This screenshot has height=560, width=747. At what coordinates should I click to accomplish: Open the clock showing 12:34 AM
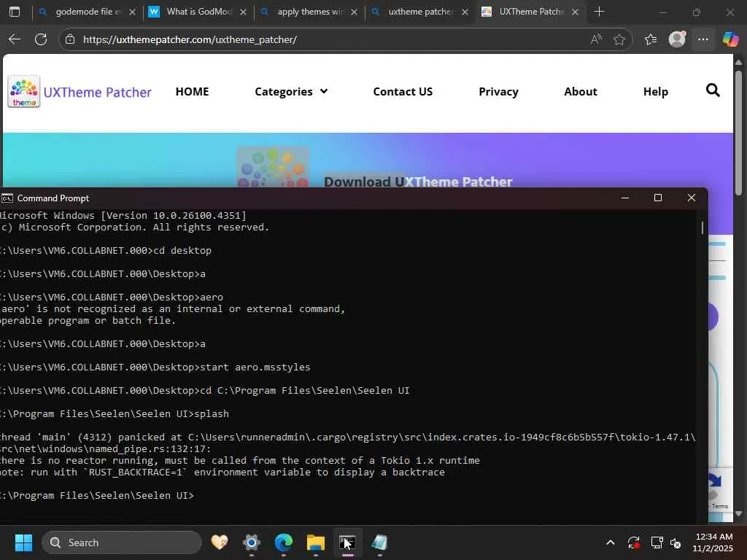(x=713, y=542)
